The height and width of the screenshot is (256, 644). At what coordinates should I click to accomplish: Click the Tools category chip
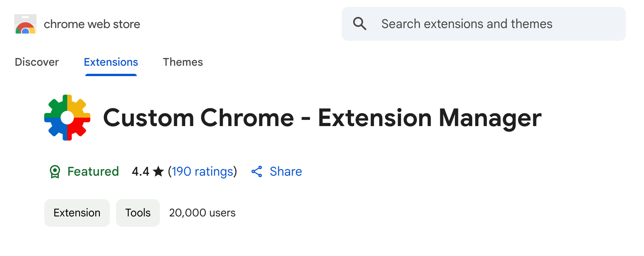[x=138, y=213]
